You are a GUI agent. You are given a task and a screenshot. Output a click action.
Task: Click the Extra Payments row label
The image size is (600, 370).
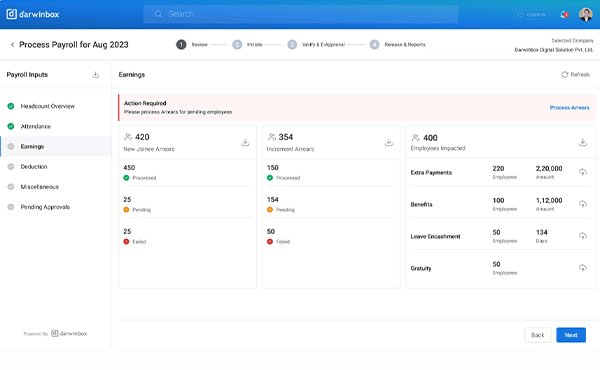pos(431,173)
